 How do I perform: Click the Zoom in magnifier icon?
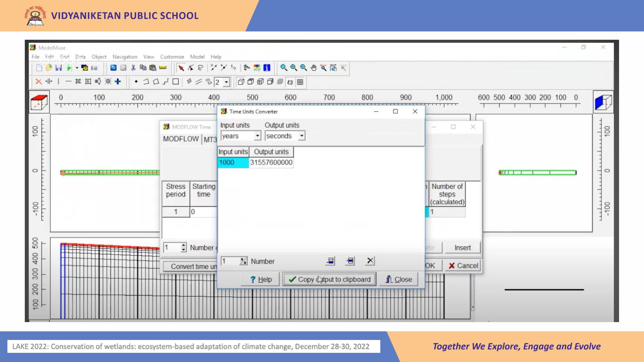coord(294,68)
